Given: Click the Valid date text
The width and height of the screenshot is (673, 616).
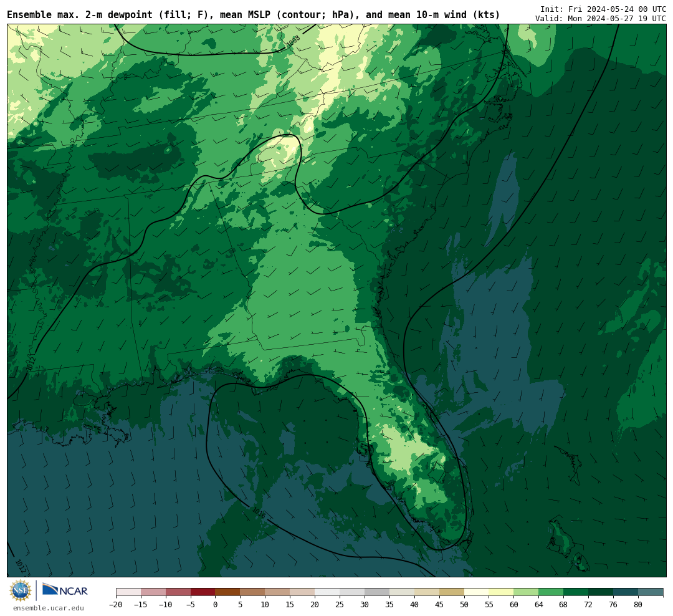Looking at the screenshot, I should click(601, 19).
